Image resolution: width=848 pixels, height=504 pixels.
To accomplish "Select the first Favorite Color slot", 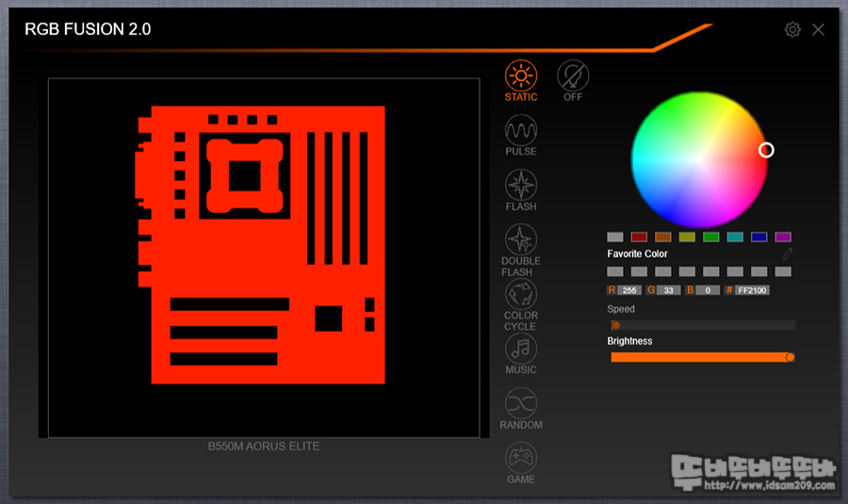I will 615,271.
